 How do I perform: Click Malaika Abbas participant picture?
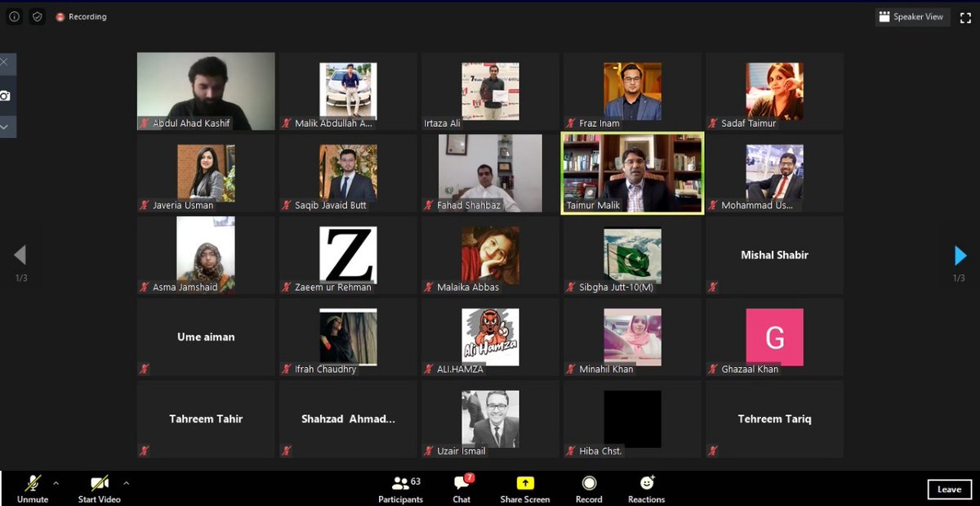[x=490, y=255]
